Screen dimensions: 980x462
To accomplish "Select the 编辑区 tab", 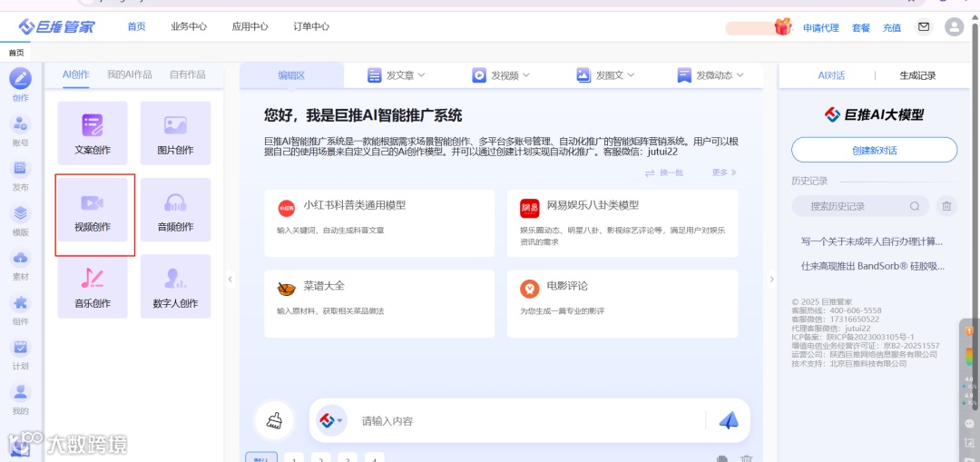I will click(291, 75).
